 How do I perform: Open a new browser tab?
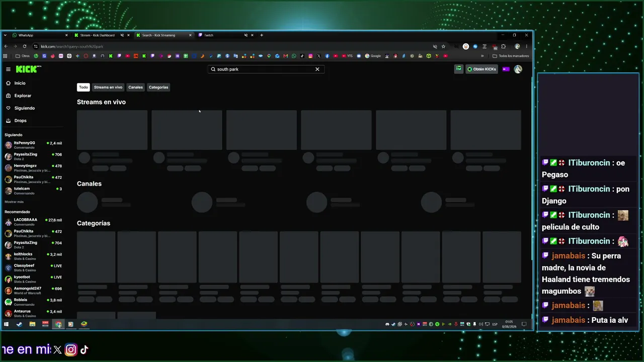click(262, 35)
